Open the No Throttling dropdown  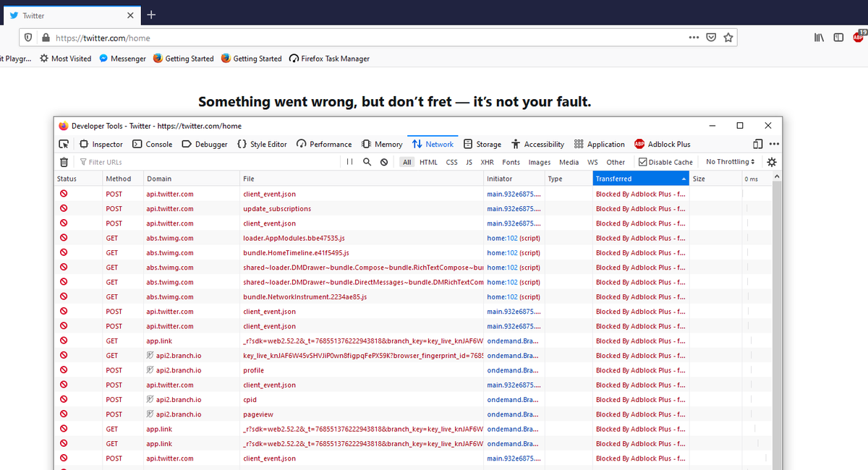pyautogui.click(x=730, y=162)
